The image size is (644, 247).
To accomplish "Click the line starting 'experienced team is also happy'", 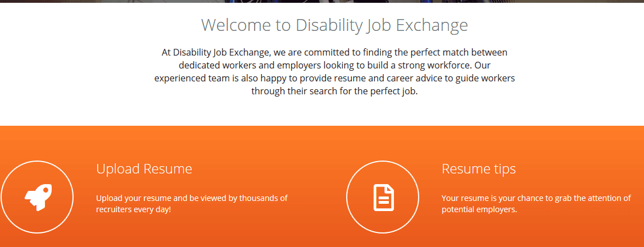I will (335, 78).
